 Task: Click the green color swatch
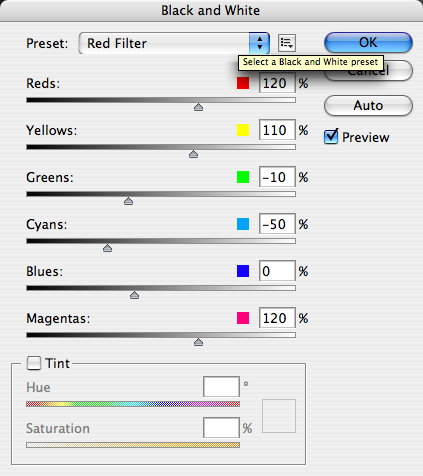pyautogui.click(x=243, y=177)
